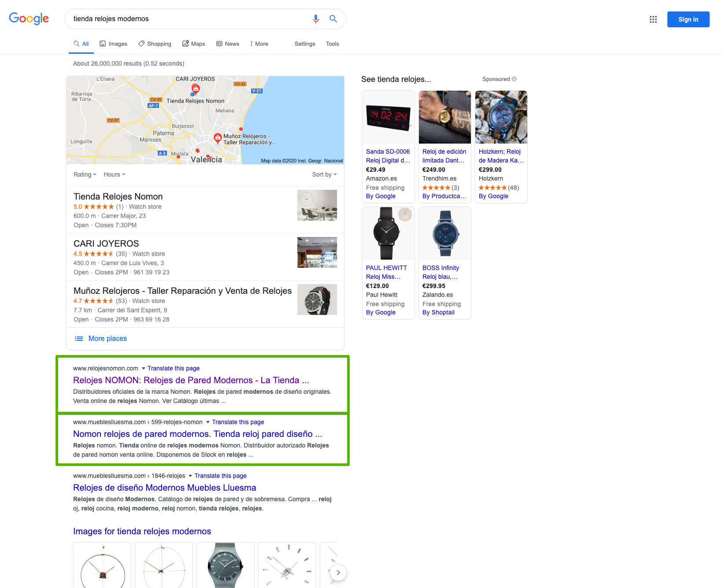Image resolution: width=722 pixels, height=588 pixels.
Task: Click the Sponsored info icon
Action: [514, 79]
